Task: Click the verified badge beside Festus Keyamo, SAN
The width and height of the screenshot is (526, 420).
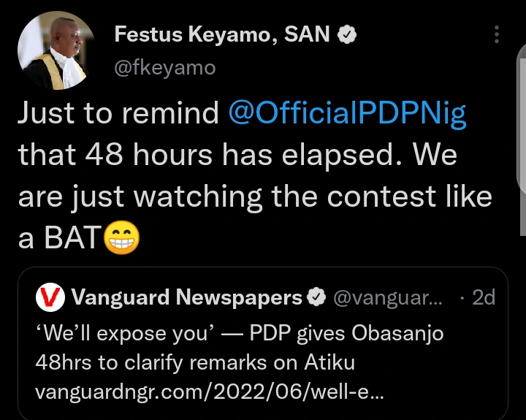Action: [x=349, y=35]
